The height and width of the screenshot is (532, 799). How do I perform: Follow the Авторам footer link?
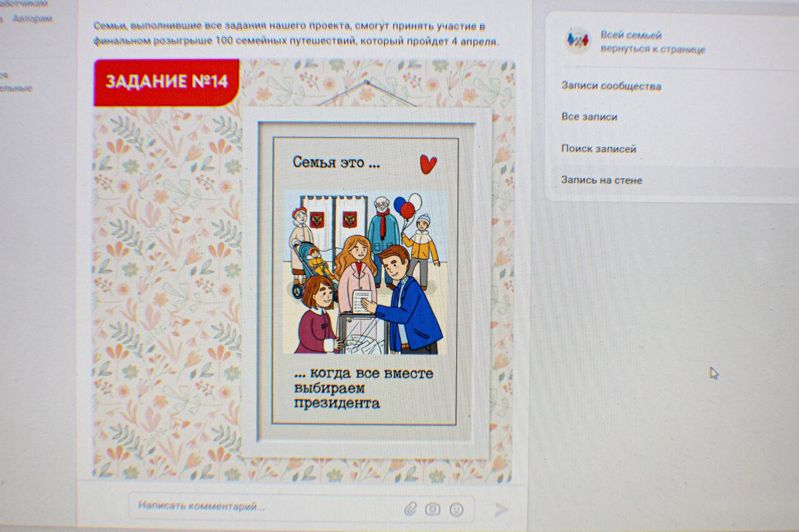click(32, 19)
